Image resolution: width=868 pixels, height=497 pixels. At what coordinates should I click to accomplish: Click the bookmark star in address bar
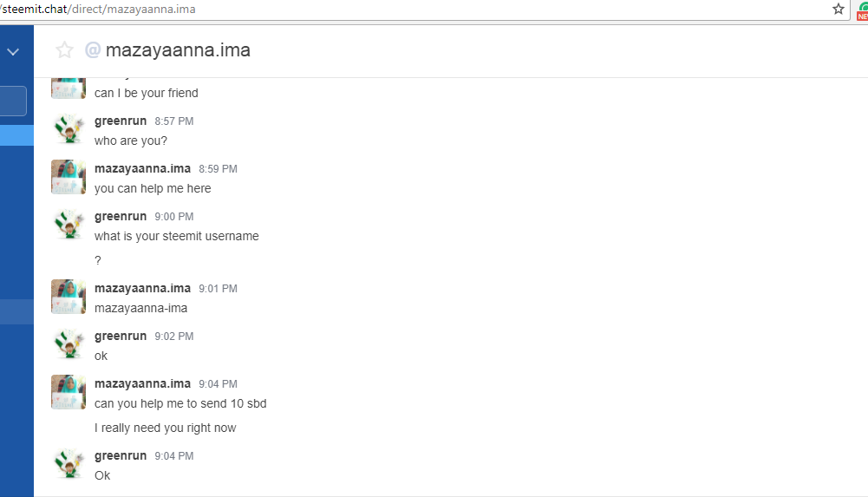(x=839, y=9)
